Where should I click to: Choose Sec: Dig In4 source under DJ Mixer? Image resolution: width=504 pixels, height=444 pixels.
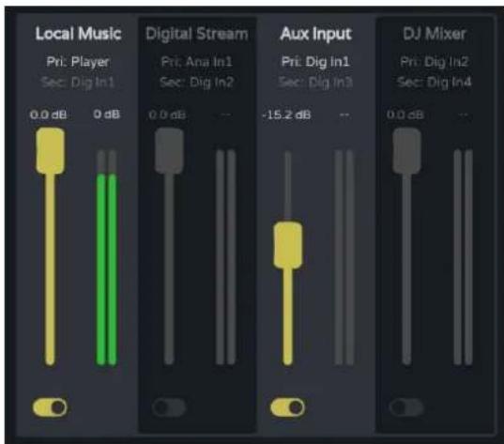[435, 83]
